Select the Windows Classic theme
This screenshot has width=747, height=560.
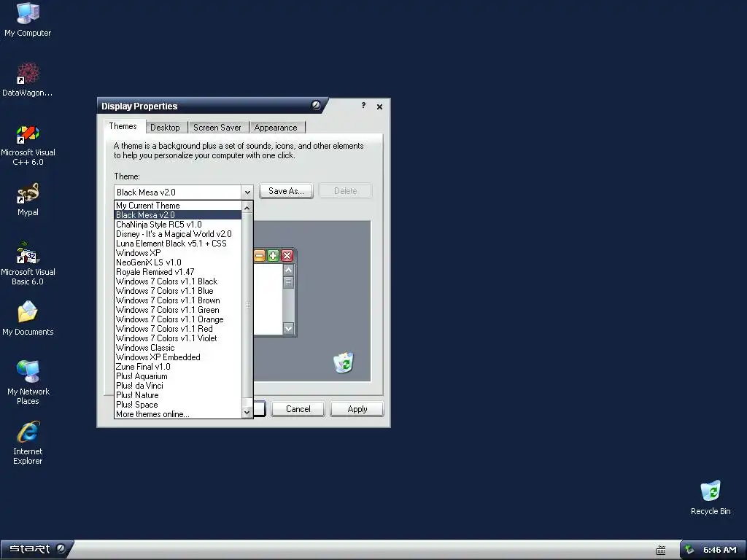(x=178, y=348)
